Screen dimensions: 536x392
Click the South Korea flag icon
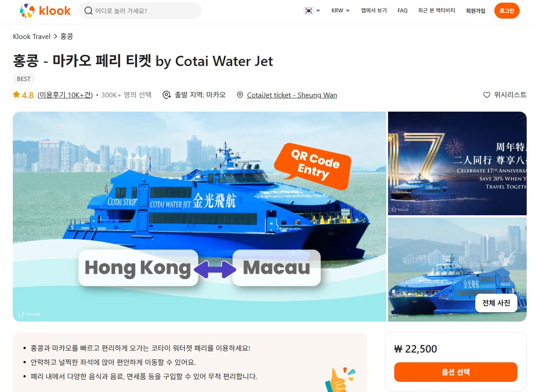[x=309, y=11]
